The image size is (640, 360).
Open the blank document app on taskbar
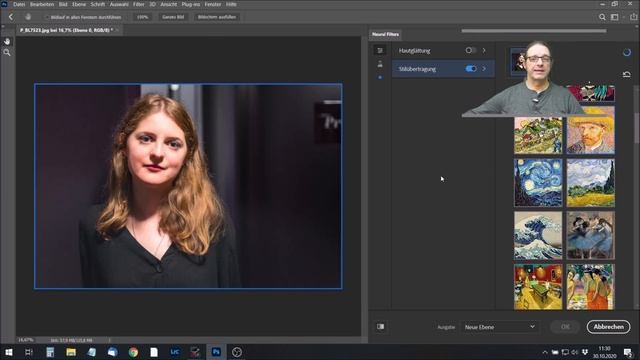pyautogui.click(x=154, y=352)
